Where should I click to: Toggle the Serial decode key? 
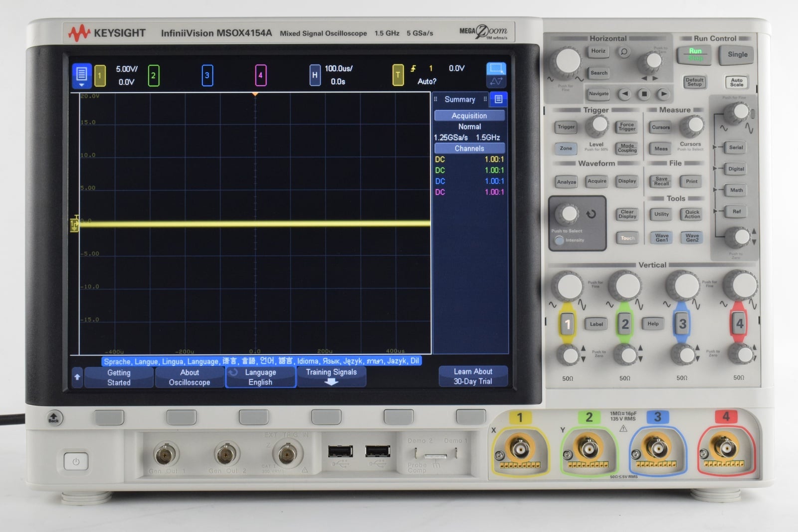click(736, 148)
